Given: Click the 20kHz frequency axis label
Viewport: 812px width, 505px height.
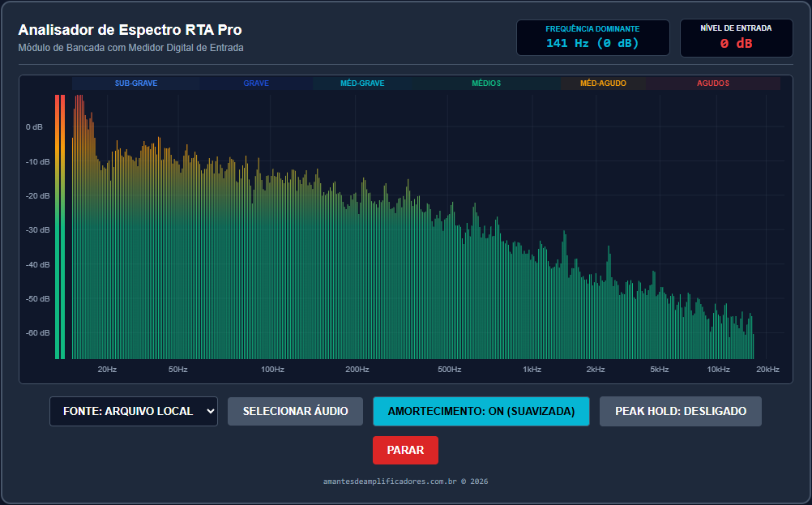Looking at the screenshot, I should tap(767, 370).
